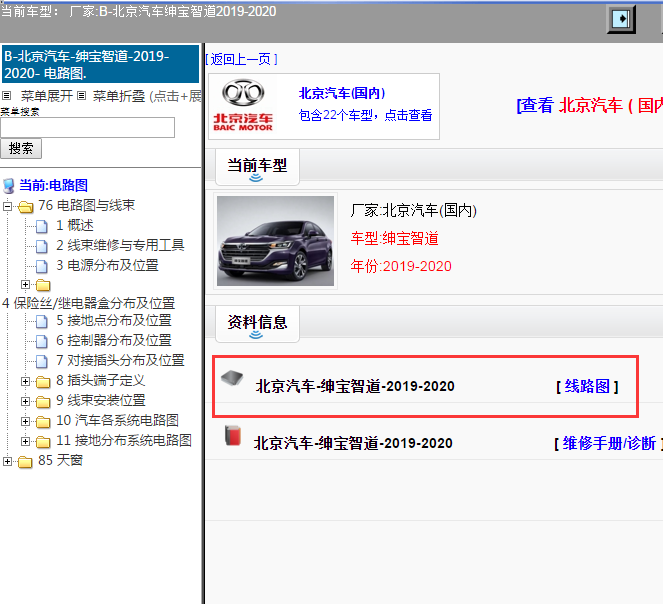Click the folder icon for 76 电路图与线束
Viewport: 663px width, 604px height.
pos(25,206)
